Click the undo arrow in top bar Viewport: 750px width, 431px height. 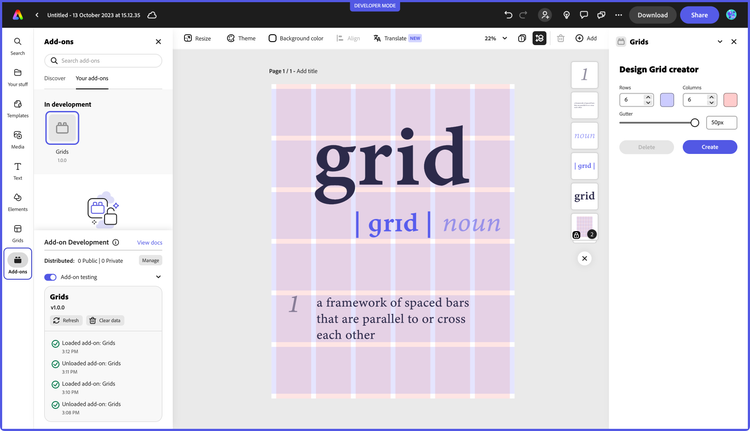510,15
